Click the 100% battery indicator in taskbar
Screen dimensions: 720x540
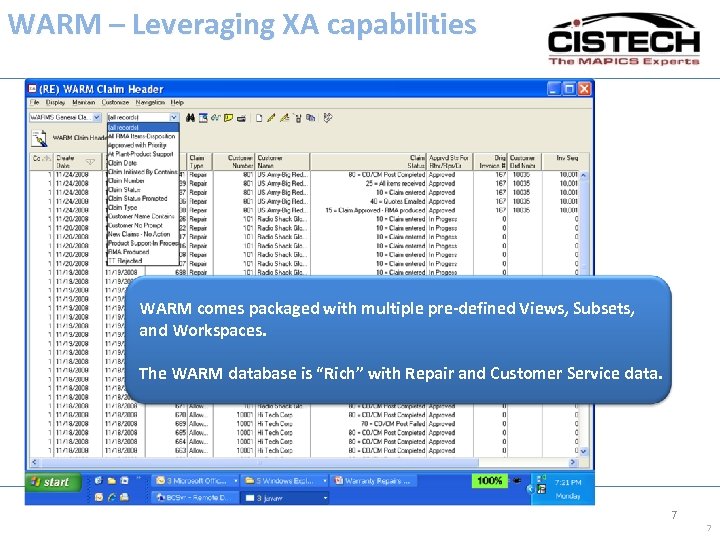pyautogui.click(x=489, y=481)
